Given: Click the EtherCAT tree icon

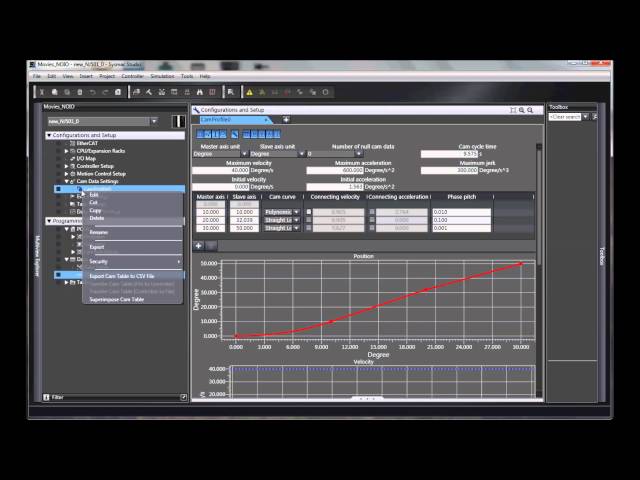Looking at the screenshot, I should click(73, 143).
